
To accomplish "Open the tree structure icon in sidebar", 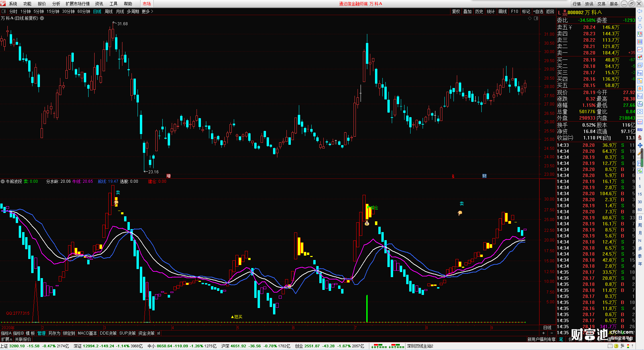I will [640, 81].
